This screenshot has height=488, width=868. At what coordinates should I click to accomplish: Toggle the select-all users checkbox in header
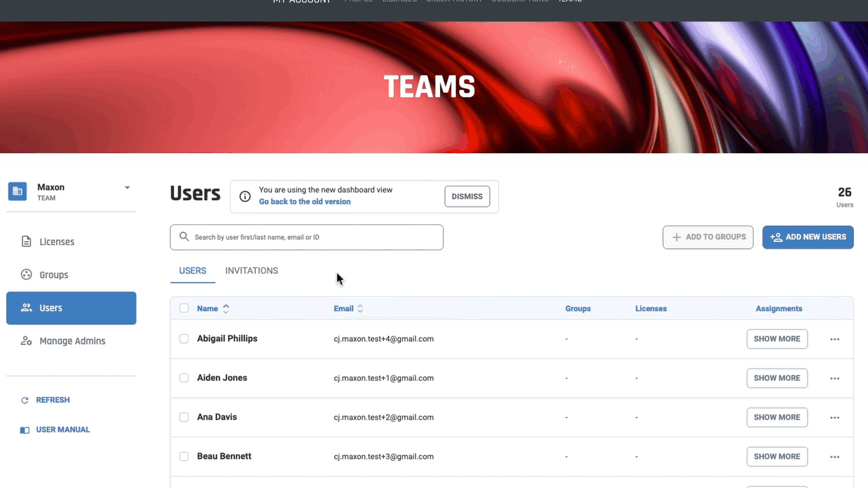click(x=184, y=308)
